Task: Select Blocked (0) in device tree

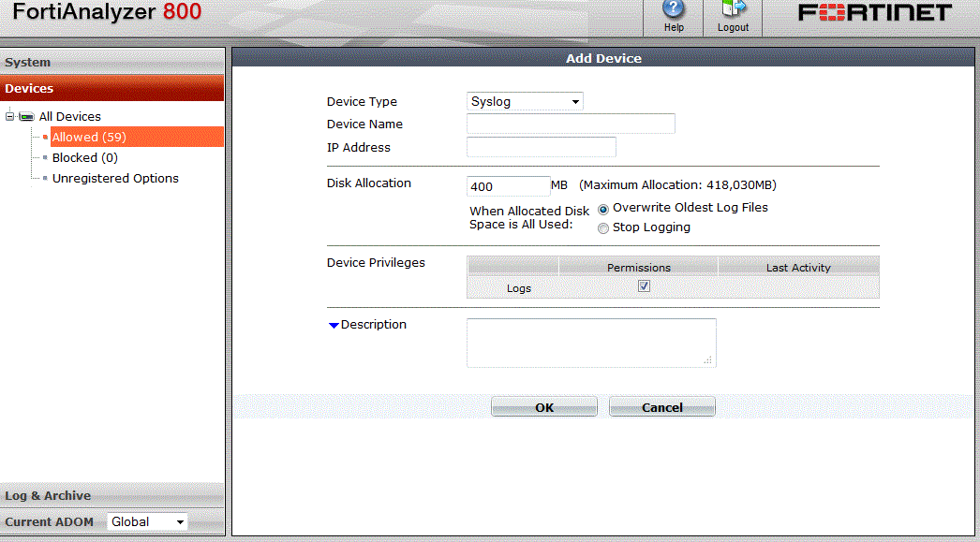Action: coord(85,157)
